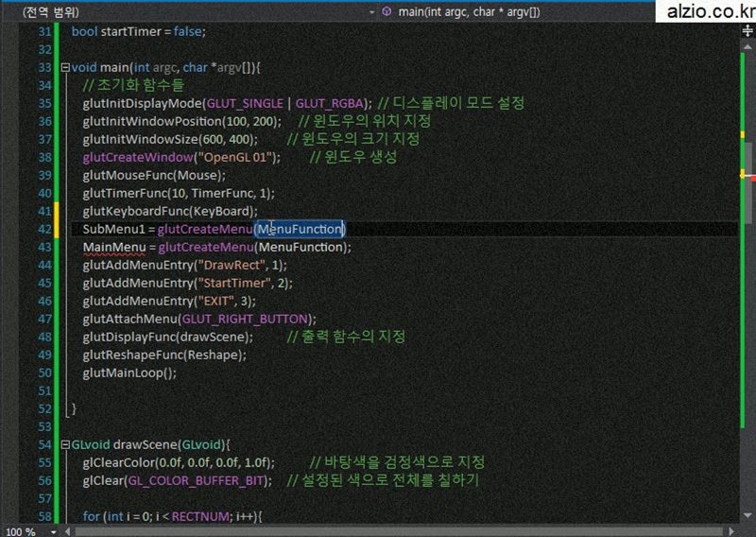Image resolution: width=756 pixels, height=537 pixels.
Task: Click the 윈도우의 크기 지정 comment
Action: [x=353, y=139]
